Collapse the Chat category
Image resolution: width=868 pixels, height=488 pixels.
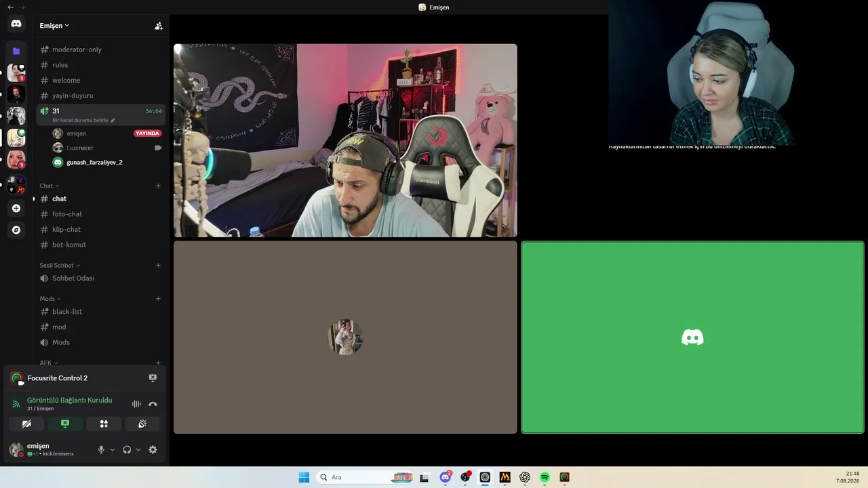(49, 186)
